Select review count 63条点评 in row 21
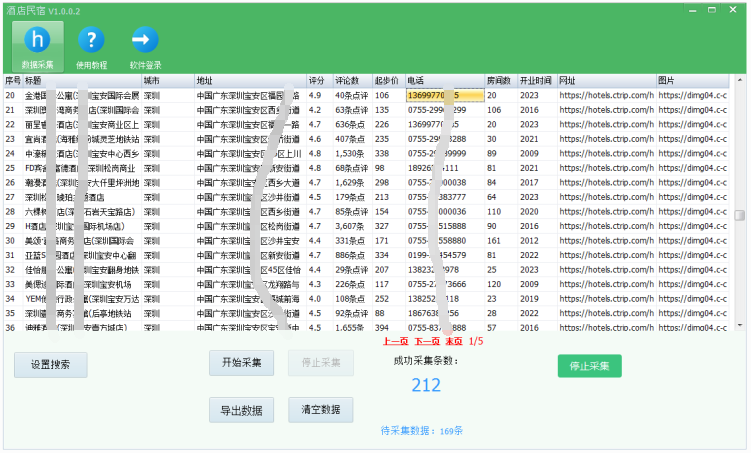Image resolution: width=751 pixels, height=453 pixels. [x=353, y=110]
